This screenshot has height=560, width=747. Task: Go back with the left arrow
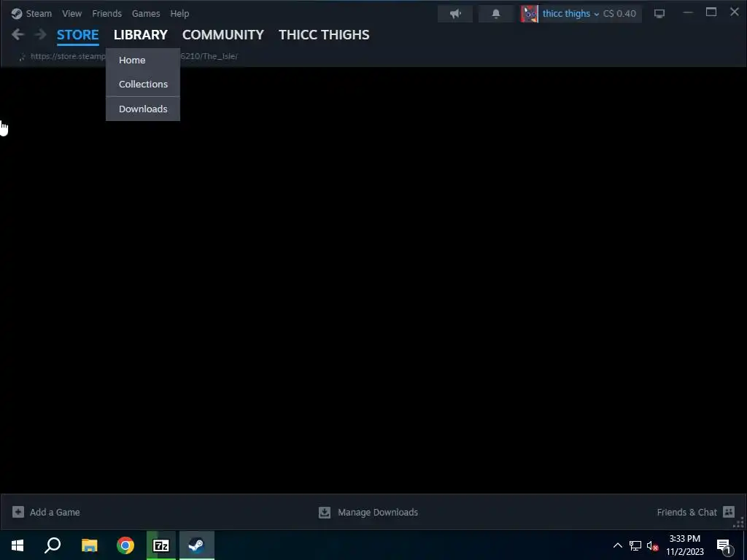18,34
